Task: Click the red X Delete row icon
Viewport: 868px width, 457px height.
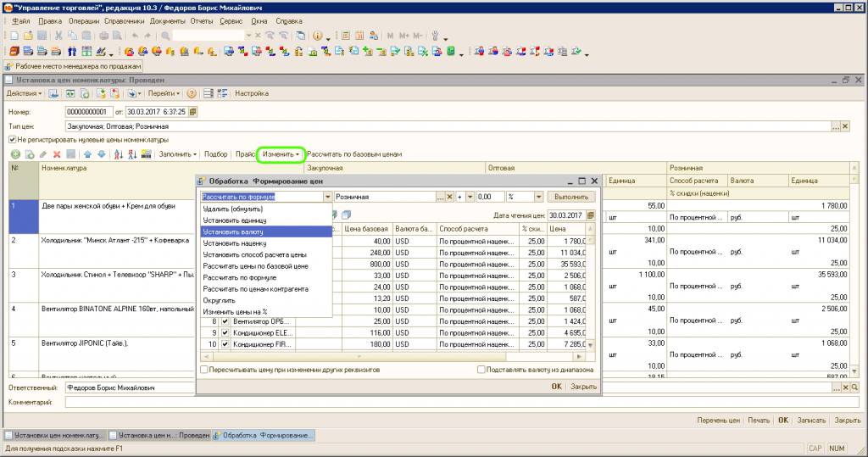Action: [57, 154]
